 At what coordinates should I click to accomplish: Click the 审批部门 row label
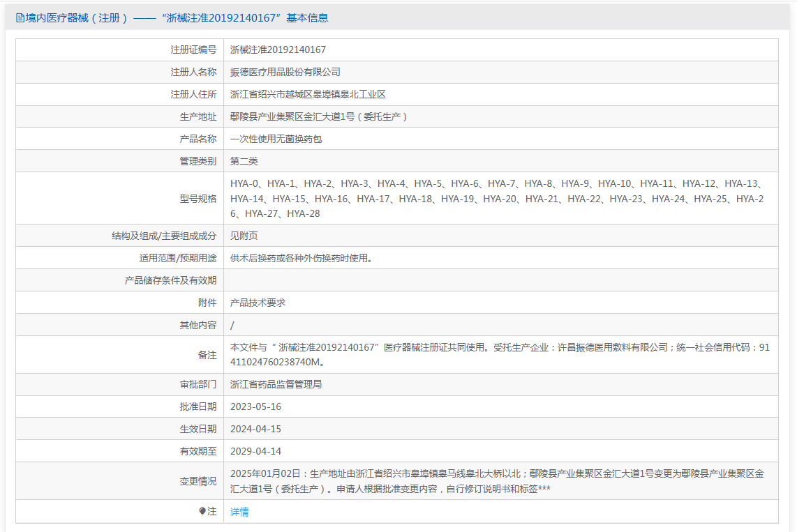pos(198,384)
